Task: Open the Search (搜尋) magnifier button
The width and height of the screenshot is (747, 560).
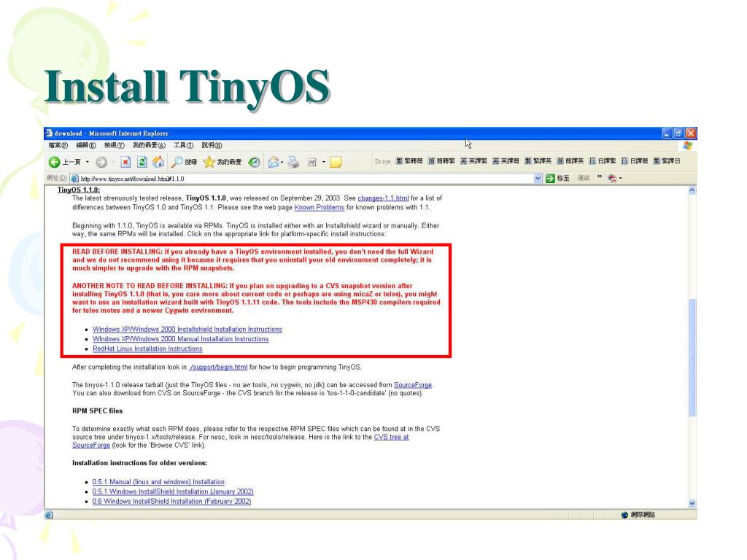Action: [185, 162]
